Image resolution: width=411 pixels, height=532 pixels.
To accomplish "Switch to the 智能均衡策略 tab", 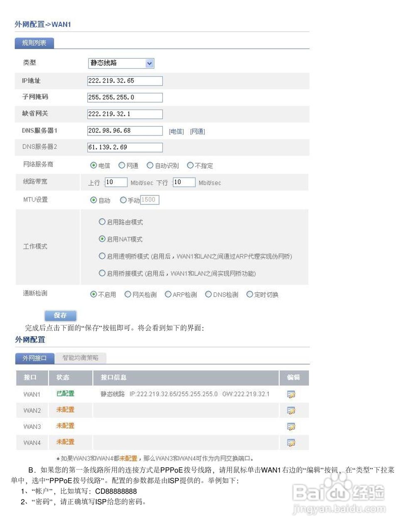I will pyautogui.click(x=81, y=358).
